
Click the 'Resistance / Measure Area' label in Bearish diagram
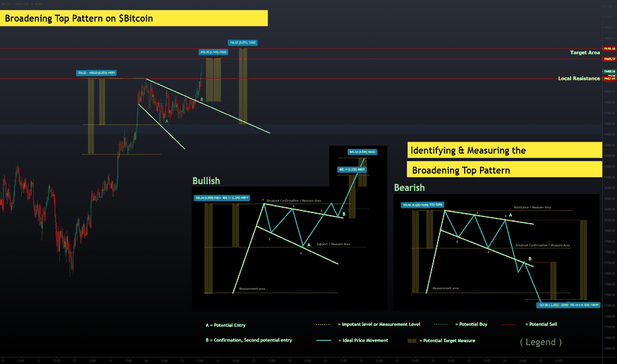click(532, 207)
